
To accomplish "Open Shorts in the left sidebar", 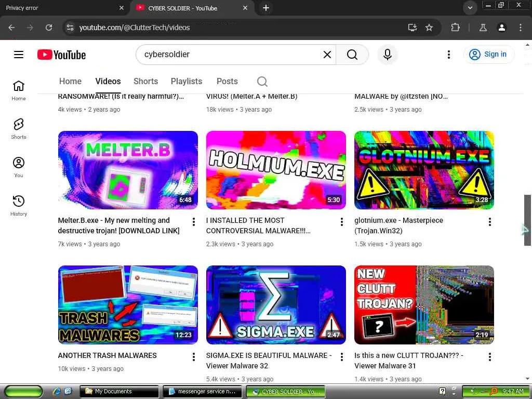I will [x=19, y=129].
